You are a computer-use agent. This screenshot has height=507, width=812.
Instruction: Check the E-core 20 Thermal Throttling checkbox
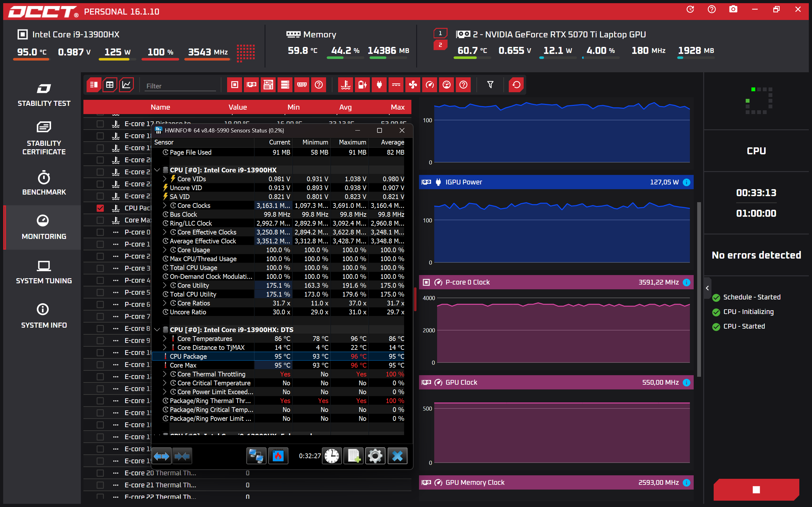pos(100,473)
